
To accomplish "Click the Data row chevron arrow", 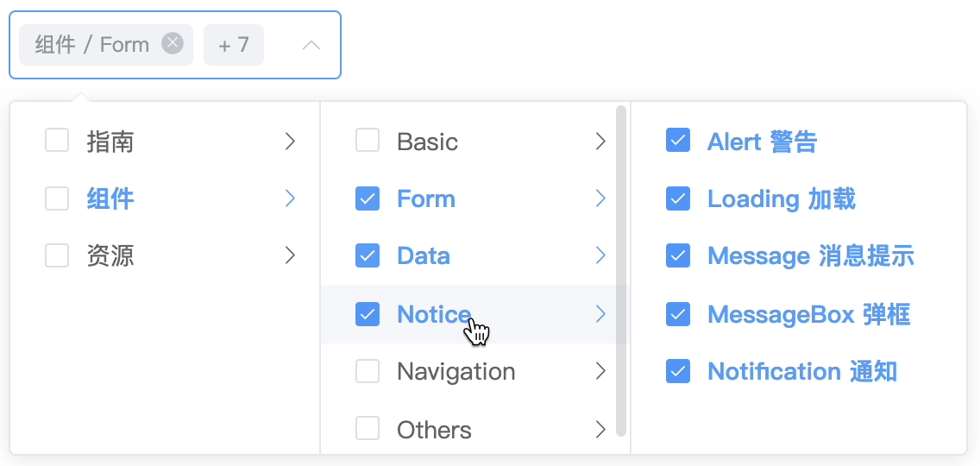I will click(600, 255).
